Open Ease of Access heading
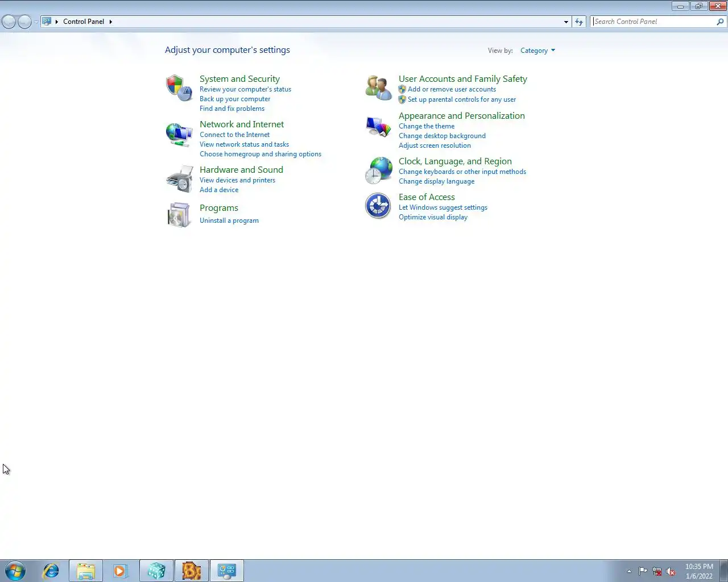This screenshot has width=728, height=582. 427,197
